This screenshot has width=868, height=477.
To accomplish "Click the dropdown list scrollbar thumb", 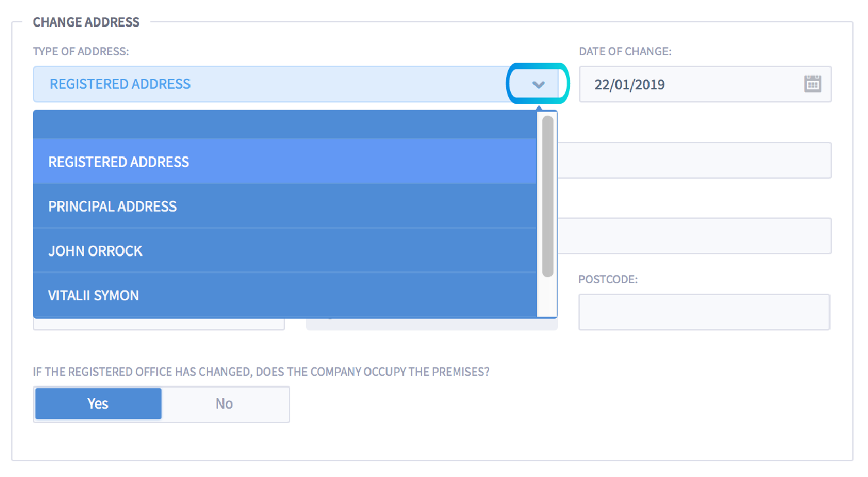I will pyautogui.click(x=548, y=196).
